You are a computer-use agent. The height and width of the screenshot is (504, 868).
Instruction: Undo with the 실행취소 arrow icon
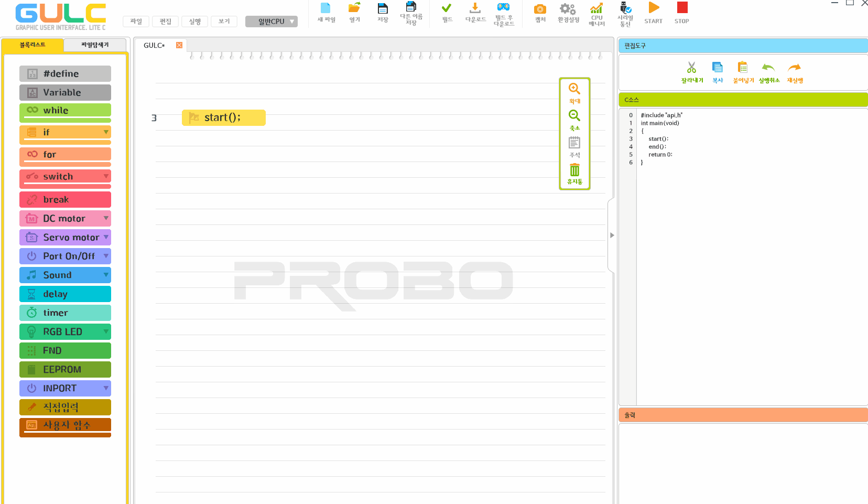(768, 72)
